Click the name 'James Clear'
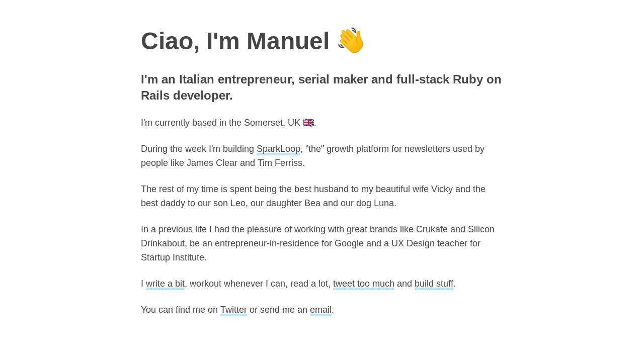Image resolution: width=644 pixels, height=362 pixels. coord(212,163)
